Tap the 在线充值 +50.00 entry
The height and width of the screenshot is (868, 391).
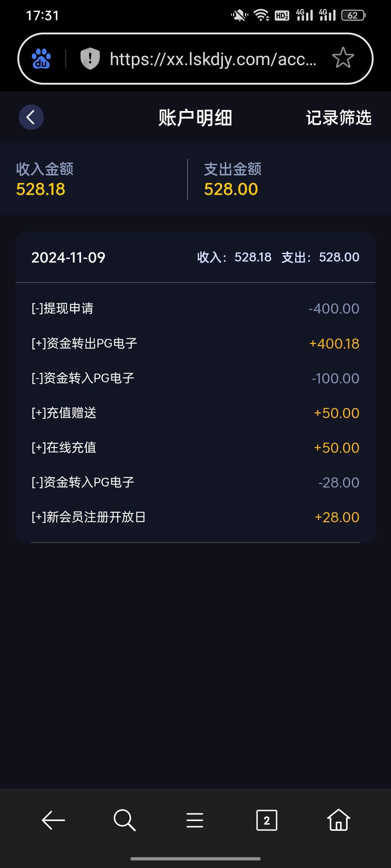[195, 447]
